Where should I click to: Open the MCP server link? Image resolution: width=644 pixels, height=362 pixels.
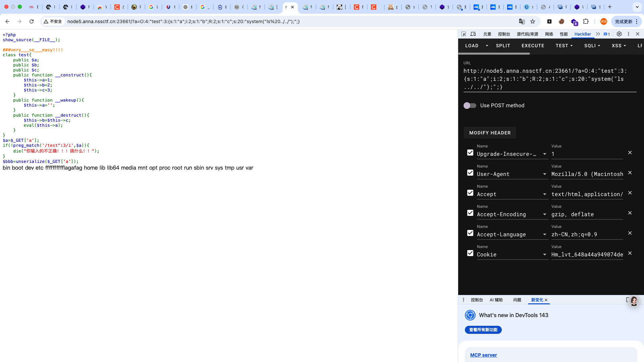tap(483, 355)
